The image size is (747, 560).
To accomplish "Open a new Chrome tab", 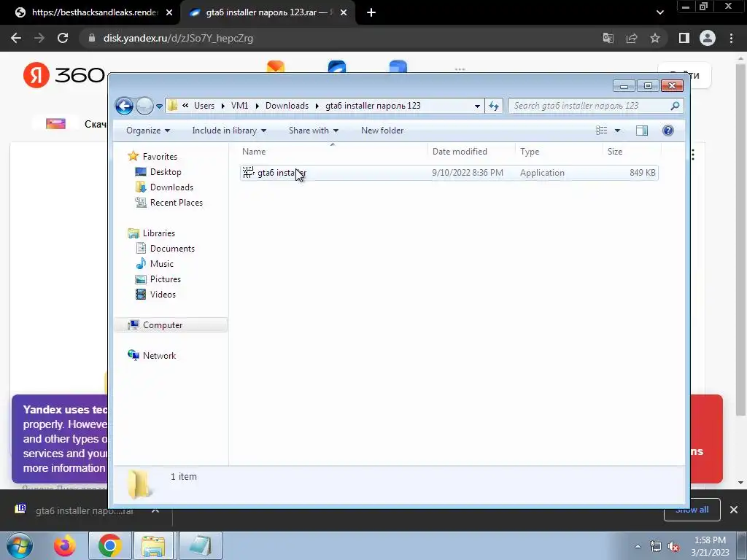I will point(371,12).
